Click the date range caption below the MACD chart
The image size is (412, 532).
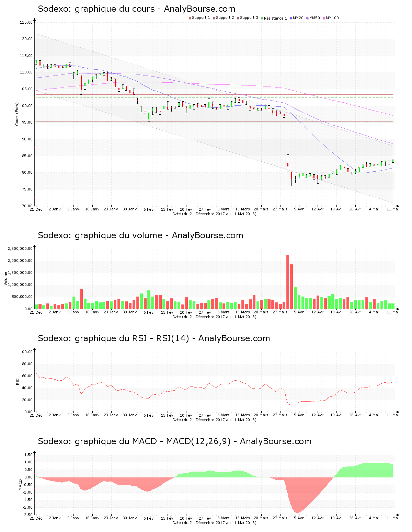pyautogui.click(x=214, y=523)
